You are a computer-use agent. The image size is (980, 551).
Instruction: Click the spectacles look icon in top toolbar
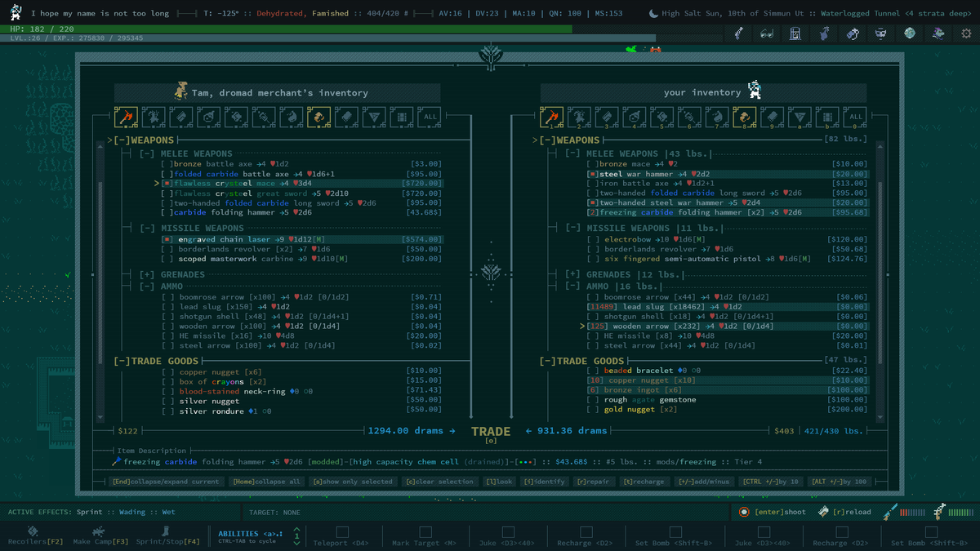768,32
